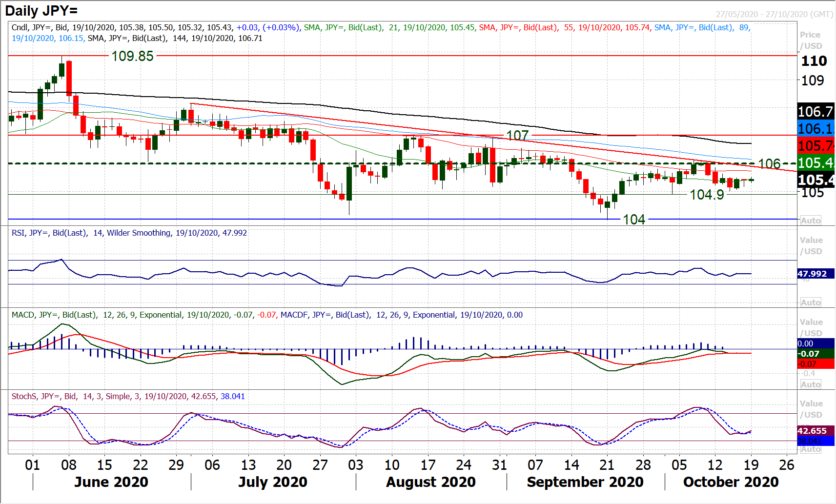Select the date range text at top right
This screenshot has height=504, width=836.
pyautogui.click(x=774, y=14)
